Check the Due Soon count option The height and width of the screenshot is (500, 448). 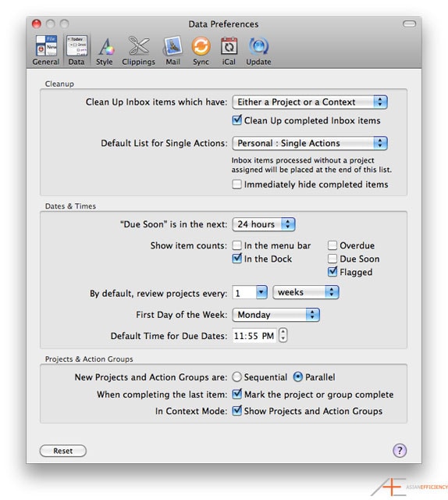click(x=332, y=259)
